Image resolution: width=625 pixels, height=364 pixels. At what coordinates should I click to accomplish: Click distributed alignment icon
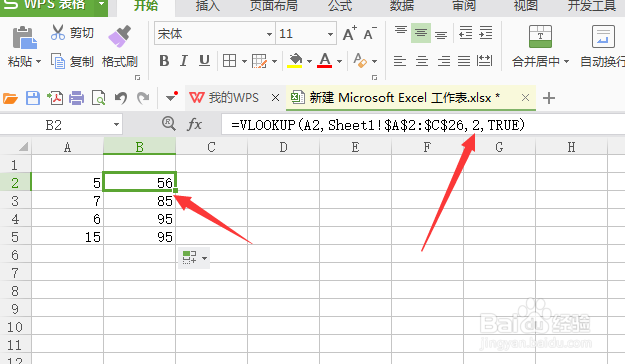tap(484, 61)
